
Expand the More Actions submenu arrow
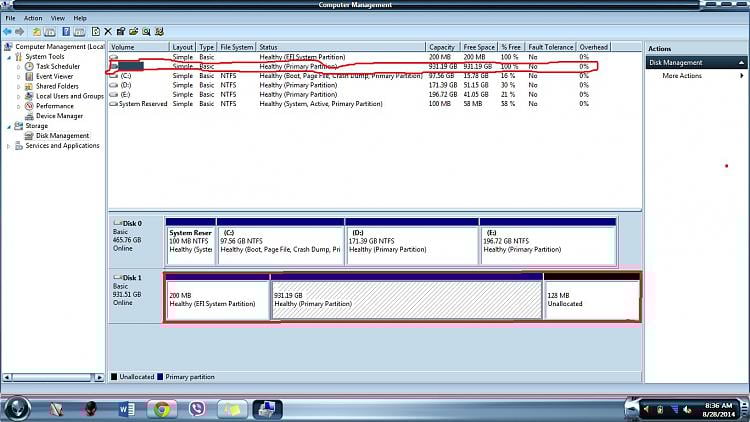pyautogui.click(x=741, y=76)
